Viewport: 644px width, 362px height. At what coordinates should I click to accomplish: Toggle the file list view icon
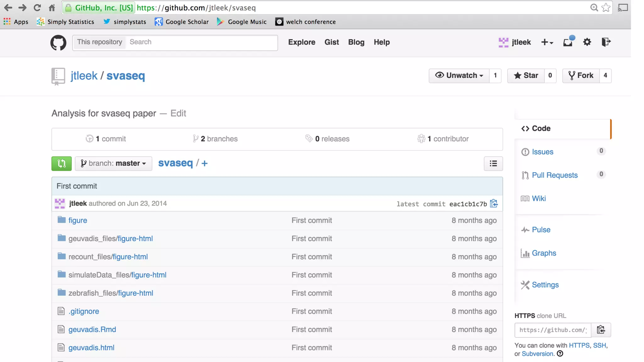tap(493, 163)
